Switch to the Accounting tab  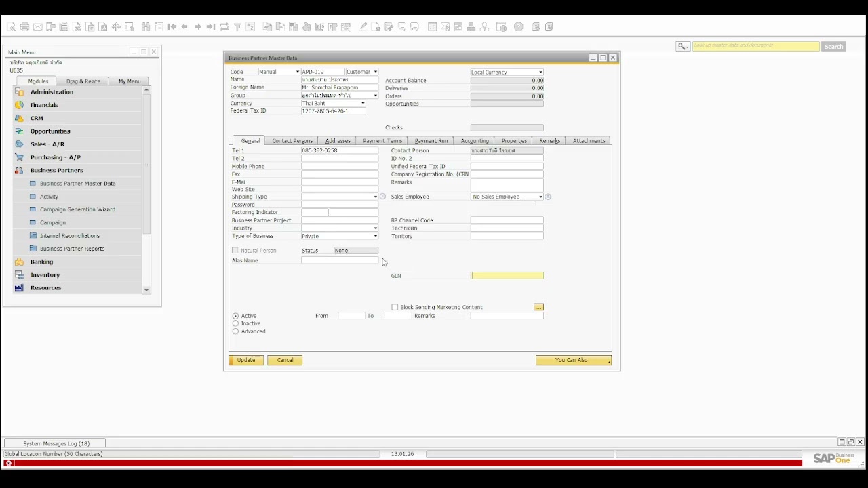[475, 141]
